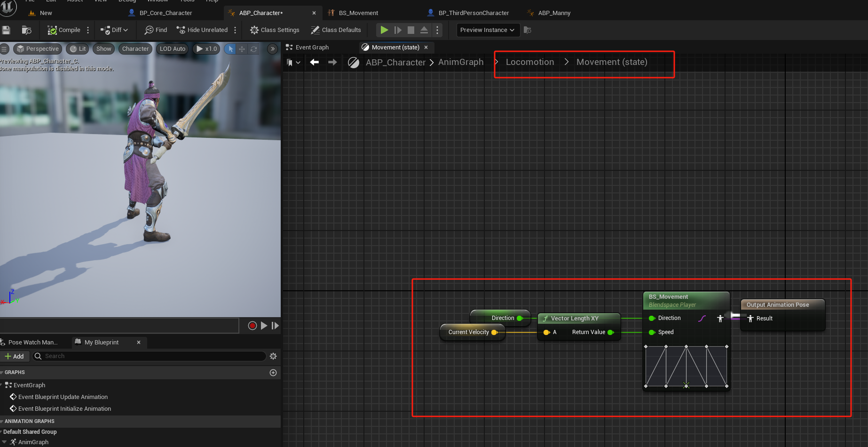The image size is (868, 447).
Task: Click Find in the blueprint toolbar
Action: point(156,30)
